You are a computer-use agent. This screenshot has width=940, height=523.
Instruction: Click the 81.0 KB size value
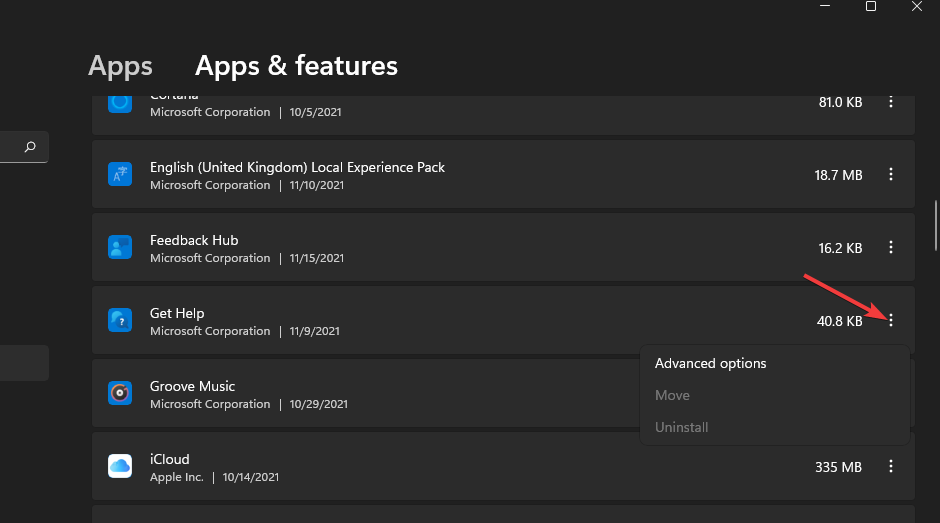pyautogui.click(x=840, y=103)
